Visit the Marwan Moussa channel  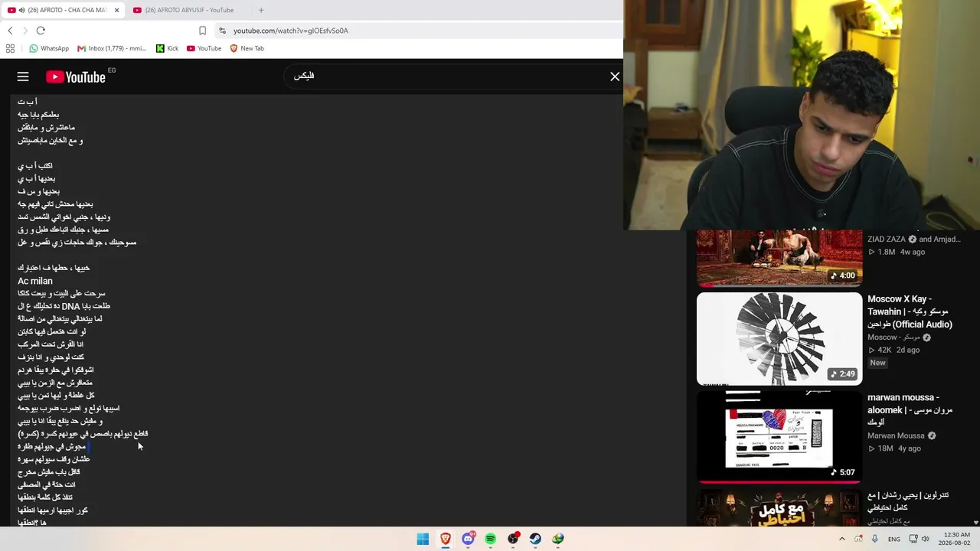pos(896,435)
